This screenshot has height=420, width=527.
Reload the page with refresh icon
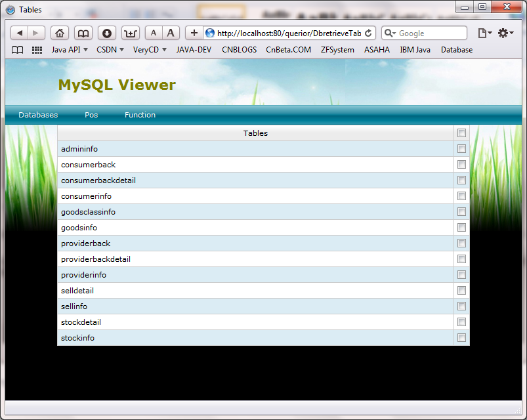point(368,33)
